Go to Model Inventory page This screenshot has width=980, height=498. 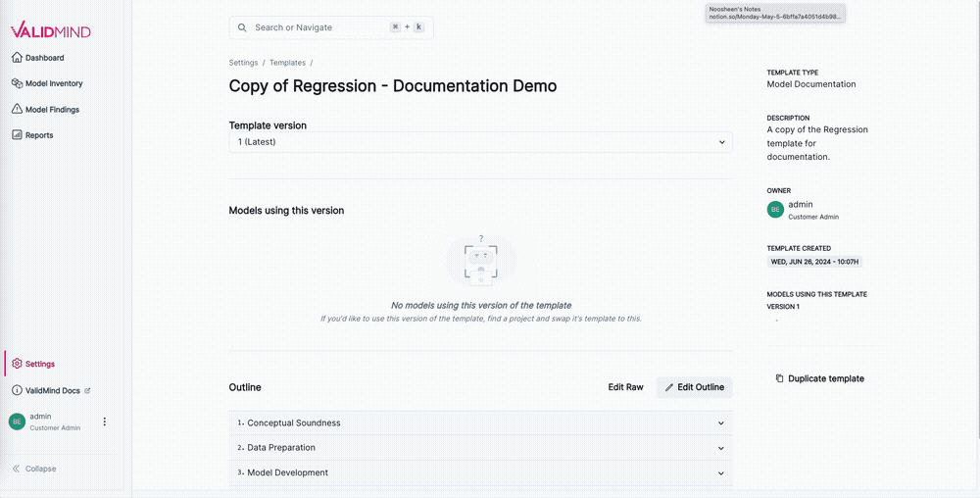click(x=54, y=83)
